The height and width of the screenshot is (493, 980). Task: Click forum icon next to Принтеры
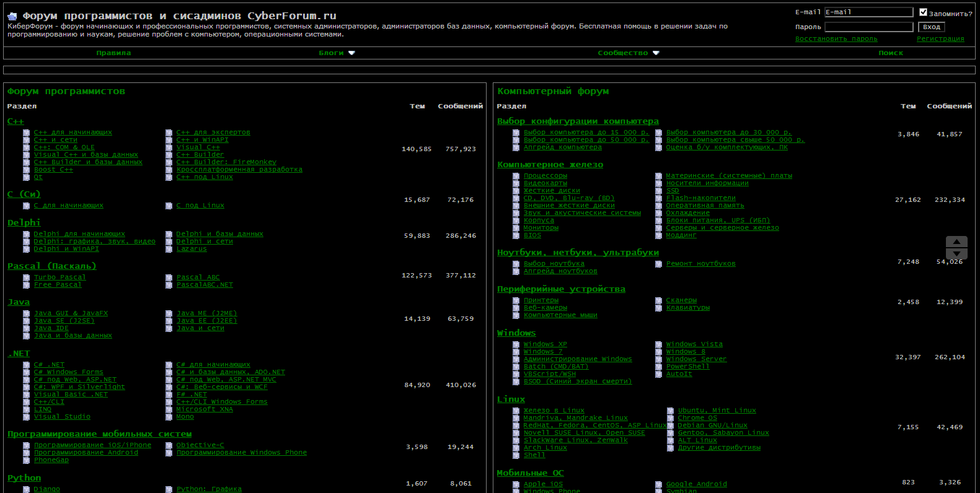tap(516, 300)
